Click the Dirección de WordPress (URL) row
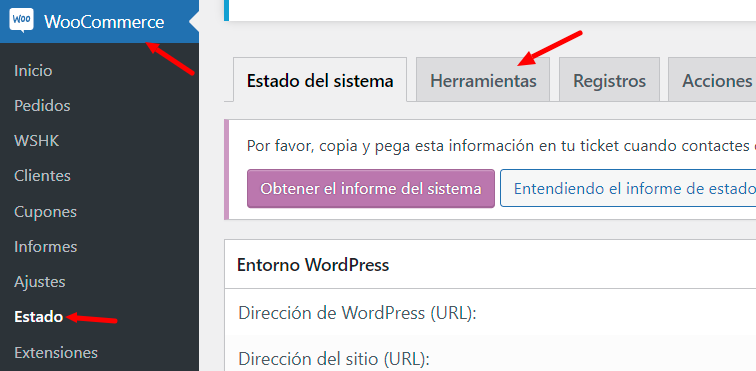The height and width of the screenshot is (371, 756). pyautogui.click(x=490, y=314)
